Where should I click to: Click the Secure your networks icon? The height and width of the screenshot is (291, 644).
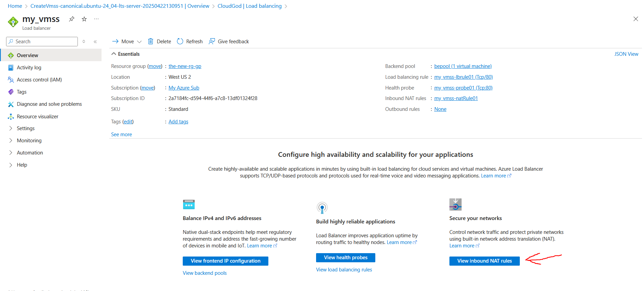456,204
